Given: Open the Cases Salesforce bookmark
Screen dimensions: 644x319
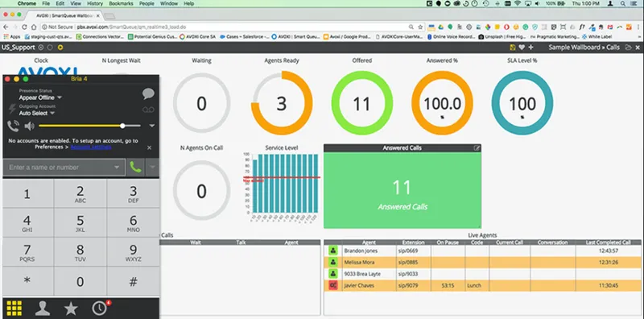Looking at the screenshot, I should tap(245, 36).
